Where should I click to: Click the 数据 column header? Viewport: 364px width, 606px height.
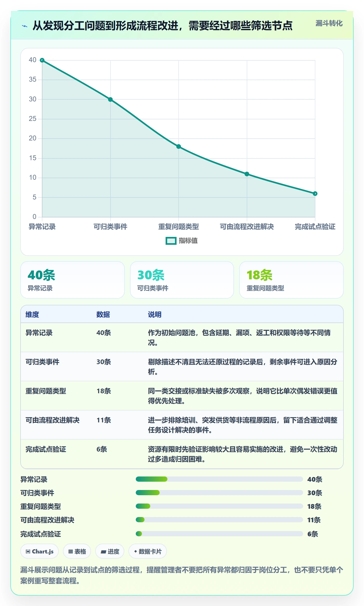pyautogui.click(x=103, y=314)
